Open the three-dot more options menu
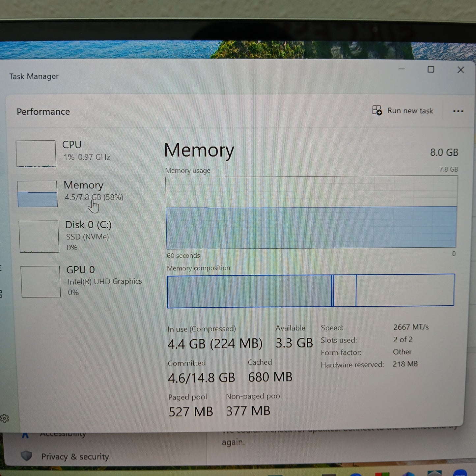Screen dimensions: 476x476 pyautogui.click(x=458, y=111)
